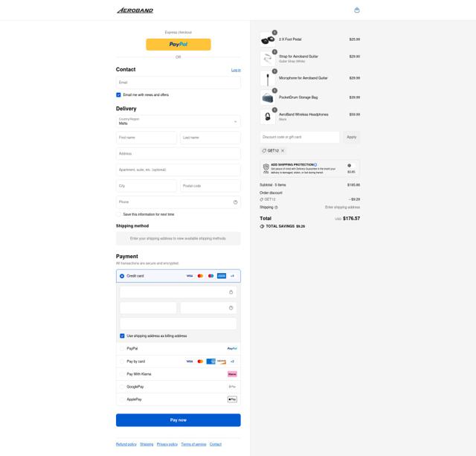
Task: Focus the card number field
Action: [178, 292]
